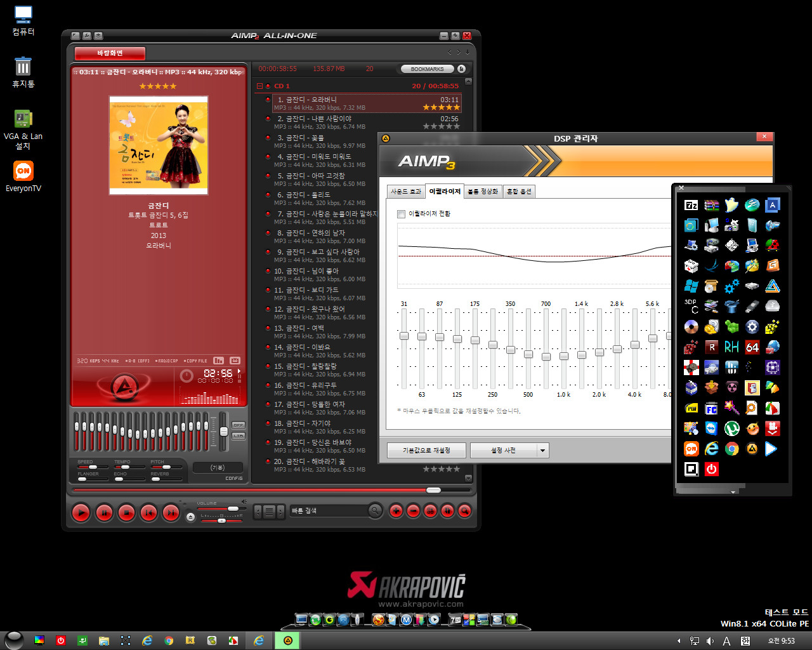Open BOOKMARKS button in AIMP
Viewport: 812px width, 650px height.
427,69
